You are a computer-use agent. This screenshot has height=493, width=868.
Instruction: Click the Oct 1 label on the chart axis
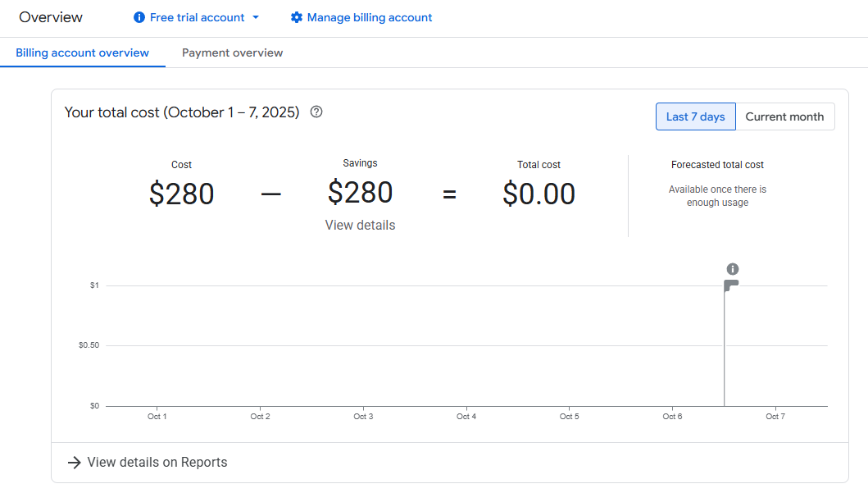pos(157,417)
